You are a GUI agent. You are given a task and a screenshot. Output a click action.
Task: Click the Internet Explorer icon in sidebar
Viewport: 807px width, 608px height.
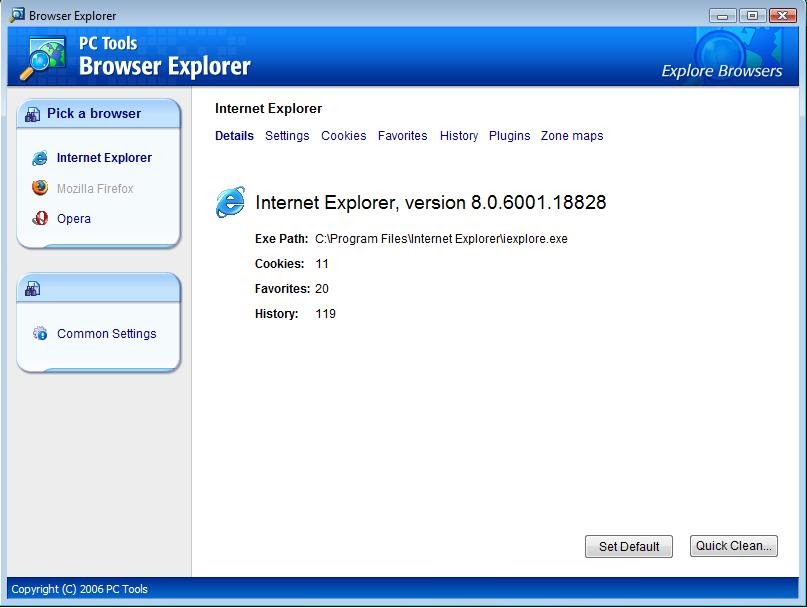pos(40,158)
